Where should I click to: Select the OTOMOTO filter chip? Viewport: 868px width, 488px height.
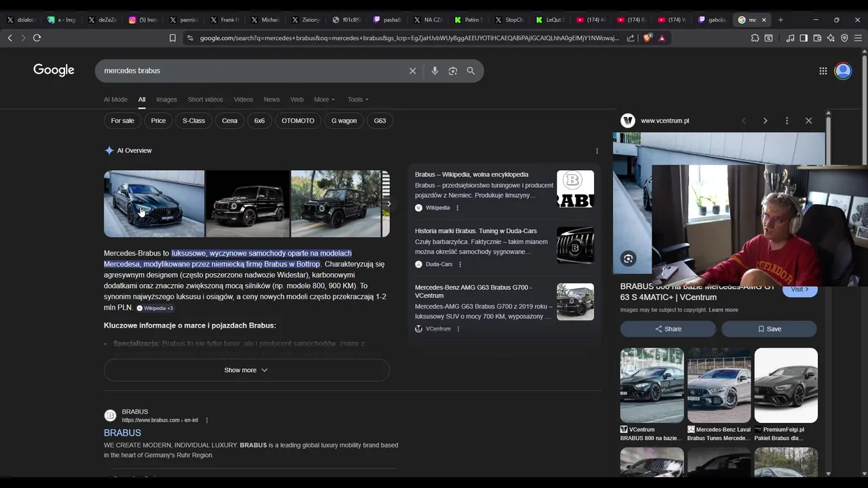(x=298, y=121)
